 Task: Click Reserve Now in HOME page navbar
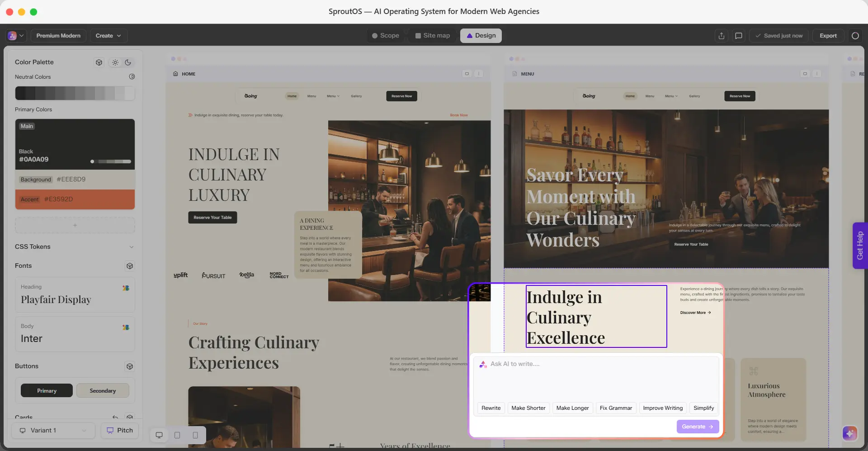(x=402, y=96)
